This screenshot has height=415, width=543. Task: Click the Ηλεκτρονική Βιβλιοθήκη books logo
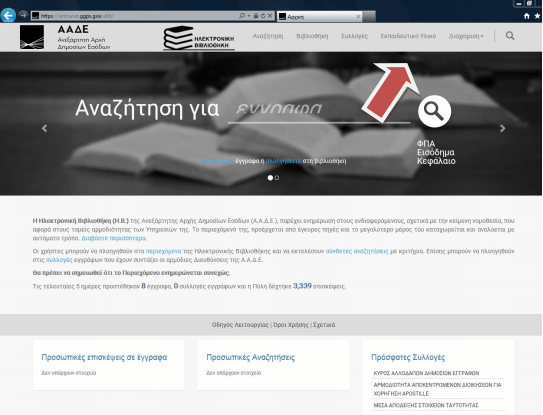tap(199, 38)
